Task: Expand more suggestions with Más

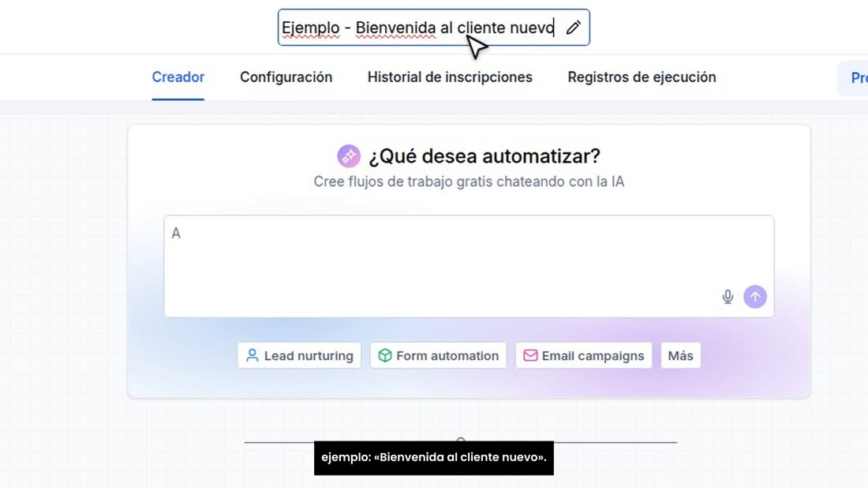Action: point(680,355)
